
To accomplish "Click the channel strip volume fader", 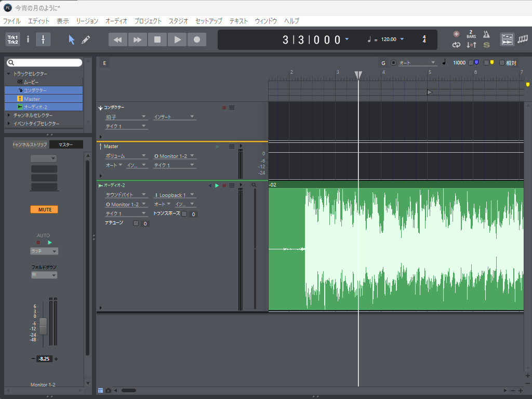I will tap(43, 326).
